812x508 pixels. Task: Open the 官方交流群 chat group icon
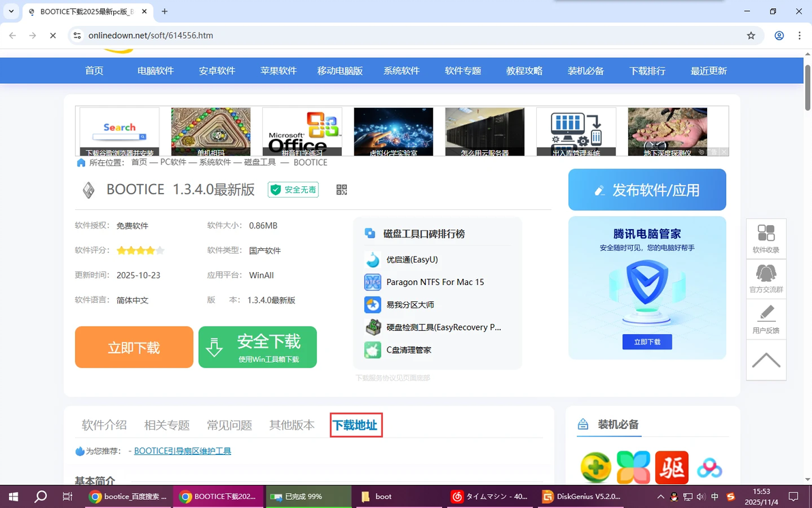[x=766, y=278]
